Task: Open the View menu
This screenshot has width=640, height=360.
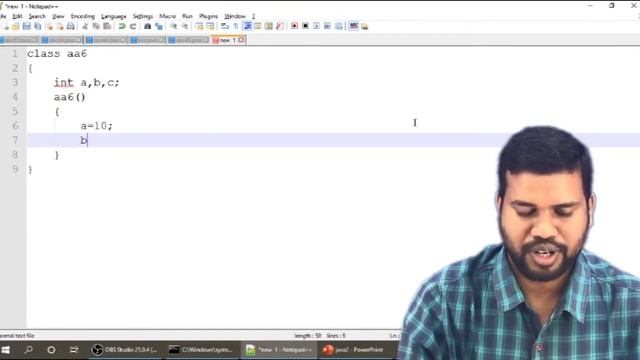Action: click(58, 16)
